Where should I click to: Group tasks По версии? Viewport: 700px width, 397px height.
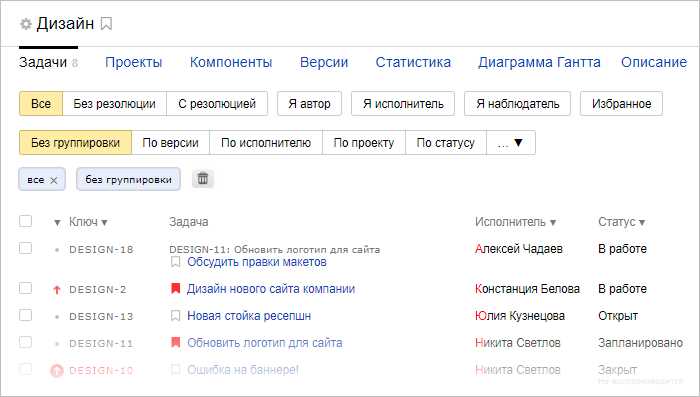171,143
